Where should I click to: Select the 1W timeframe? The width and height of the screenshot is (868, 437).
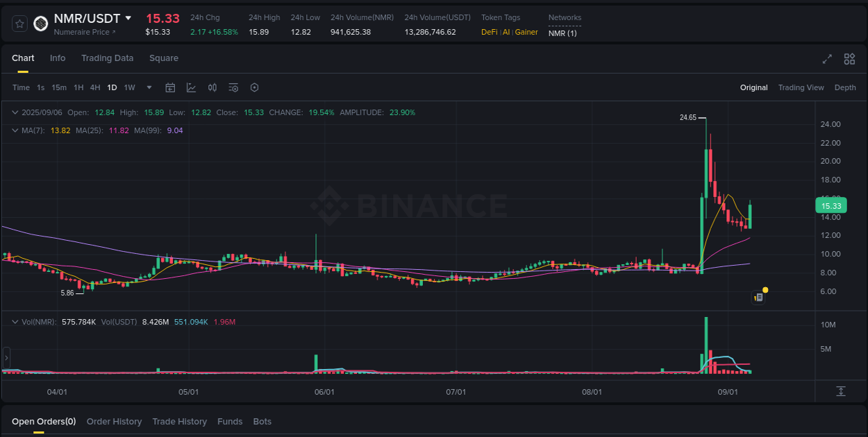coord(129,87)
